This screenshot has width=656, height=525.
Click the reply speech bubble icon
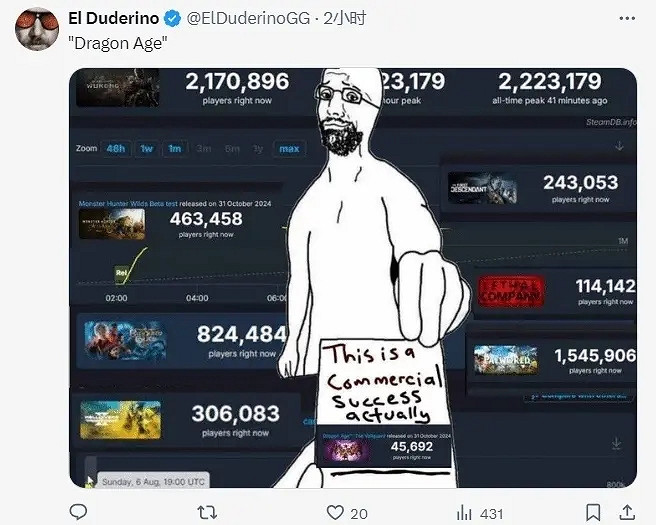point(78,512)
